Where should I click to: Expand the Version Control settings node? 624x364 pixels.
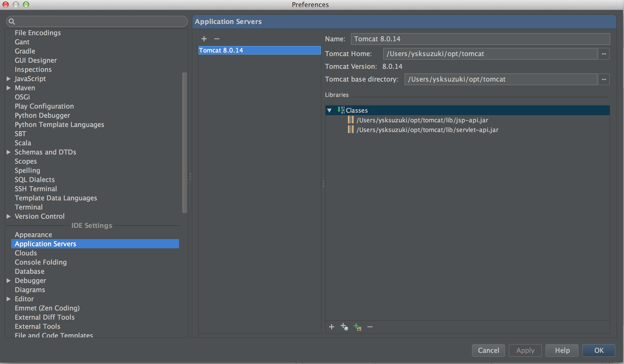click(8, 216)
